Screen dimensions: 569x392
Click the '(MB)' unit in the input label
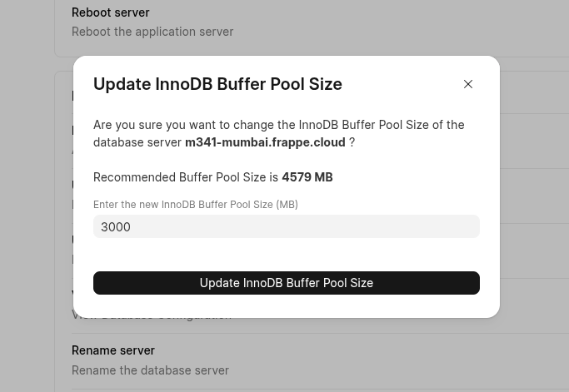(287, 205)
